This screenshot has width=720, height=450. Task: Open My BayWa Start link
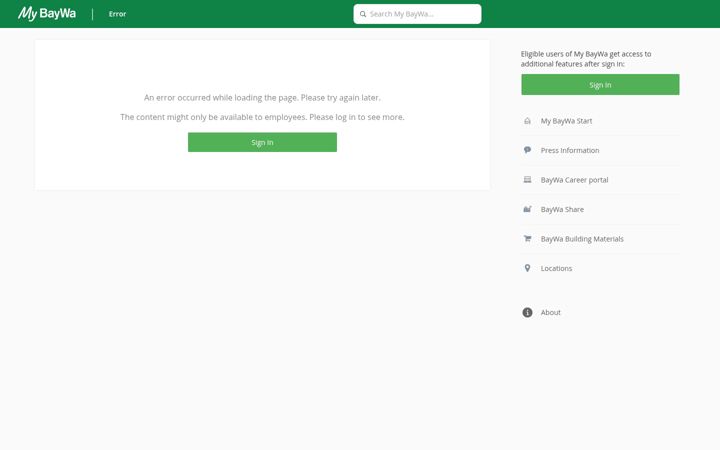[x=566, y=121]
